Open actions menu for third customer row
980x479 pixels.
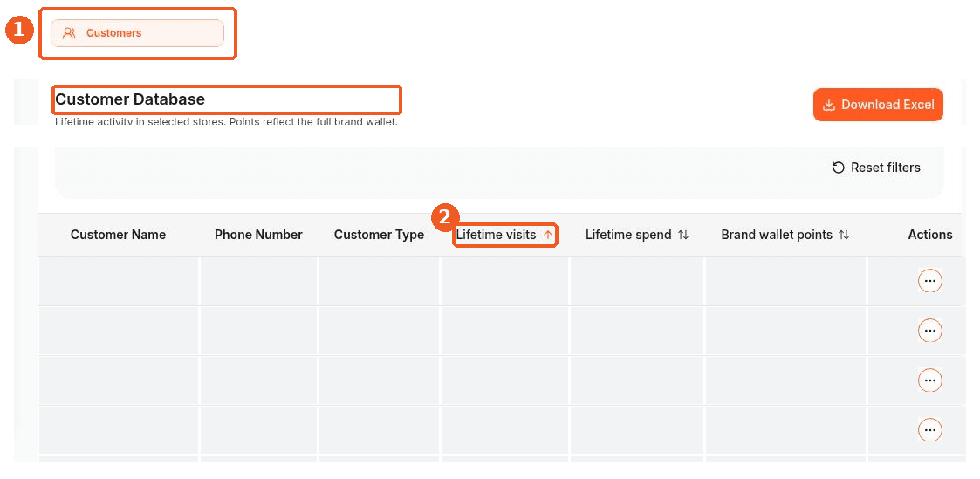pyautogui.click(x=930, y=380)
